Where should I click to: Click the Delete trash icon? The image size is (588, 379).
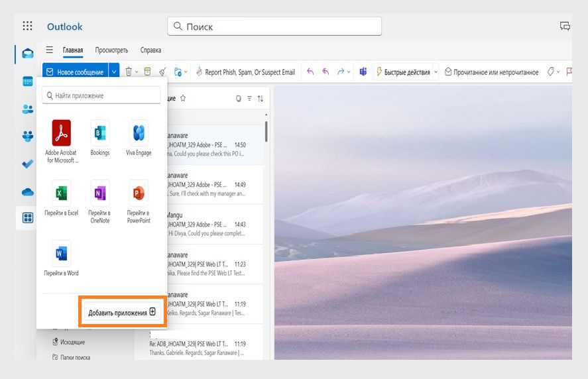coord(129,72)
